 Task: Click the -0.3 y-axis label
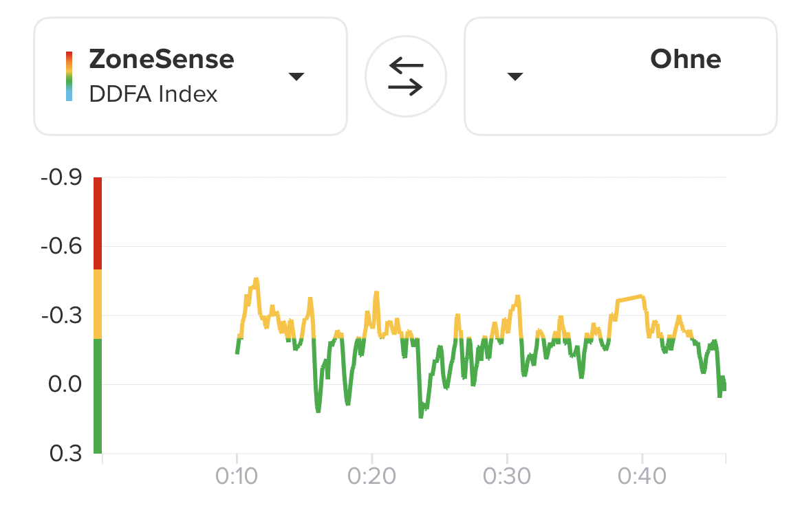(61, 315)
